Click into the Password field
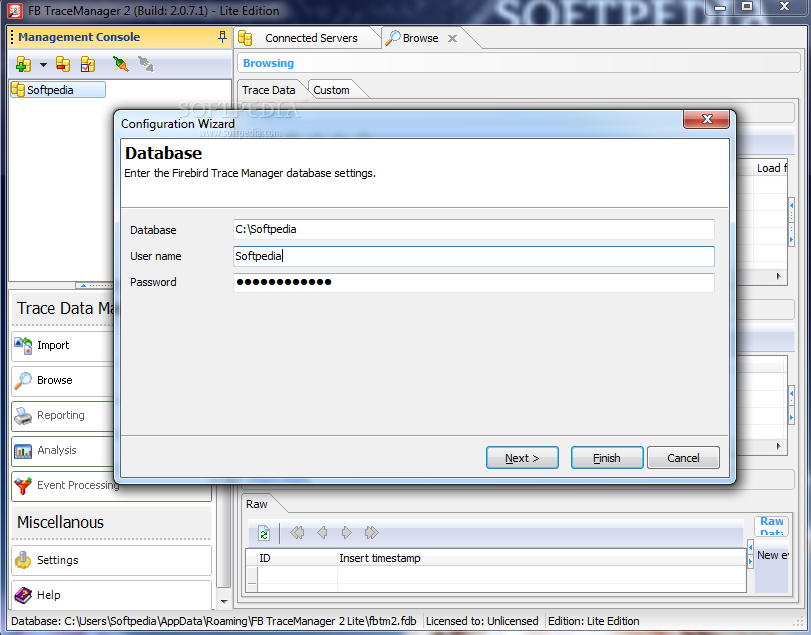The image size is (811, 635). click(474, 282)
